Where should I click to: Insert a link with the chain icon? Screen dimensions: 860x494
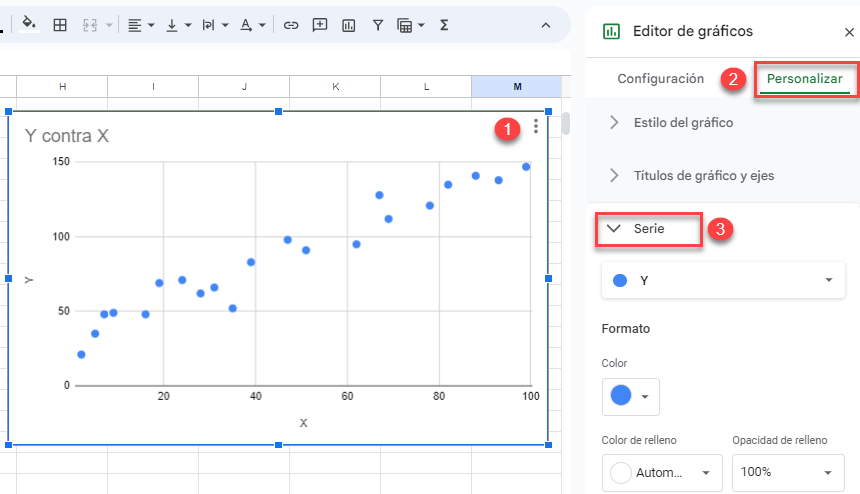(x=291, y=25)
